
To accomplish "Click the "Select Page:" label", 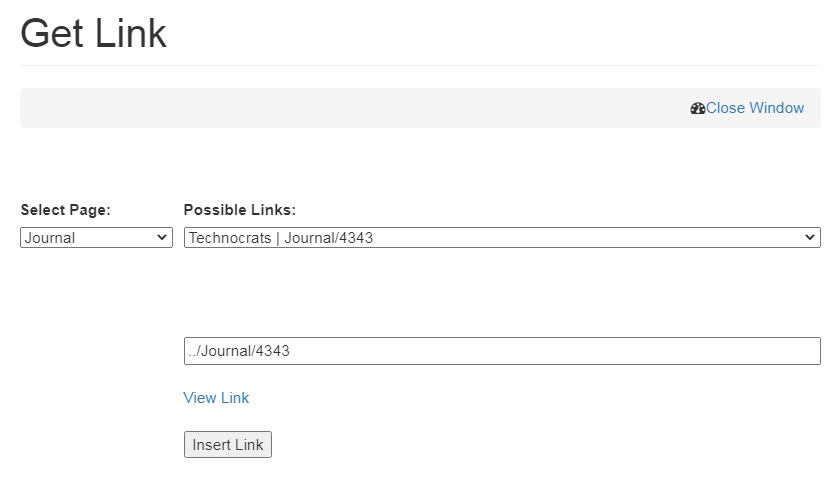I will (65, 210).
